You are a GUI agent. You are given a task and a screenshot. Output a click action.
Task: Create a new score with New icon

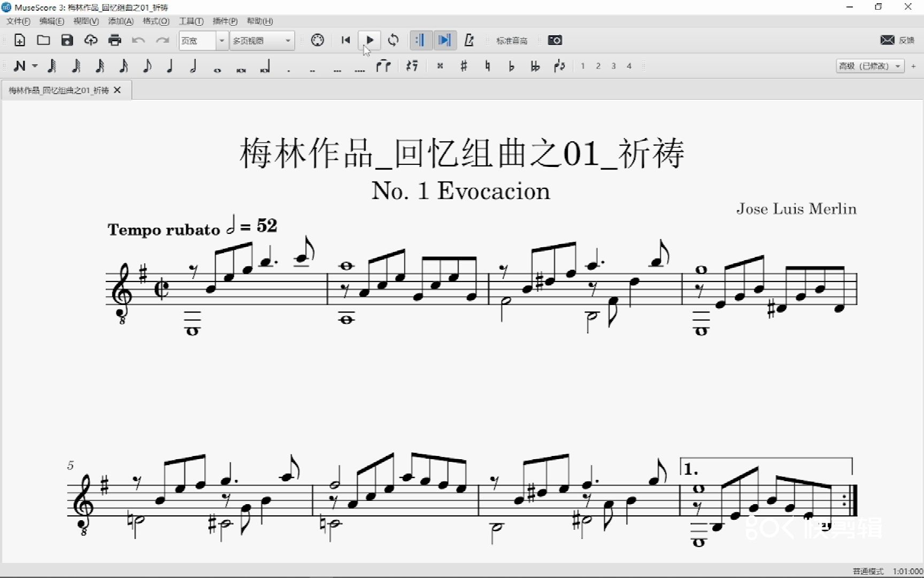pyautogui.click(x=19, y=40)
